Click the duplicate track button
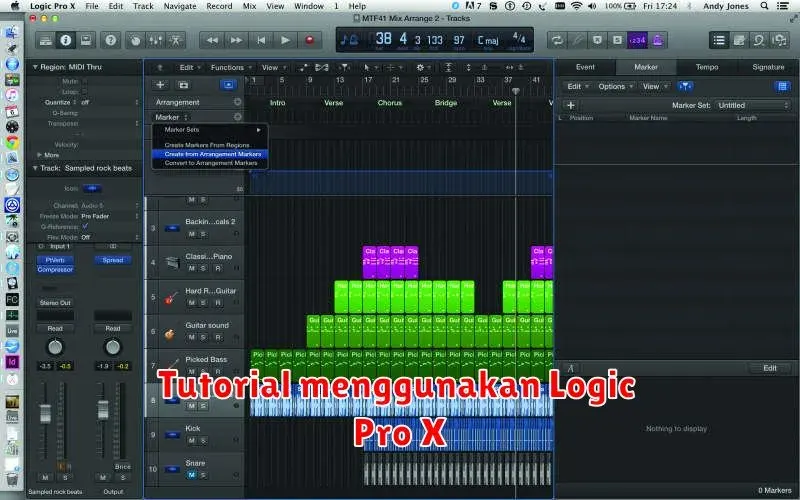800x500 pixels. tap(183, 85)
